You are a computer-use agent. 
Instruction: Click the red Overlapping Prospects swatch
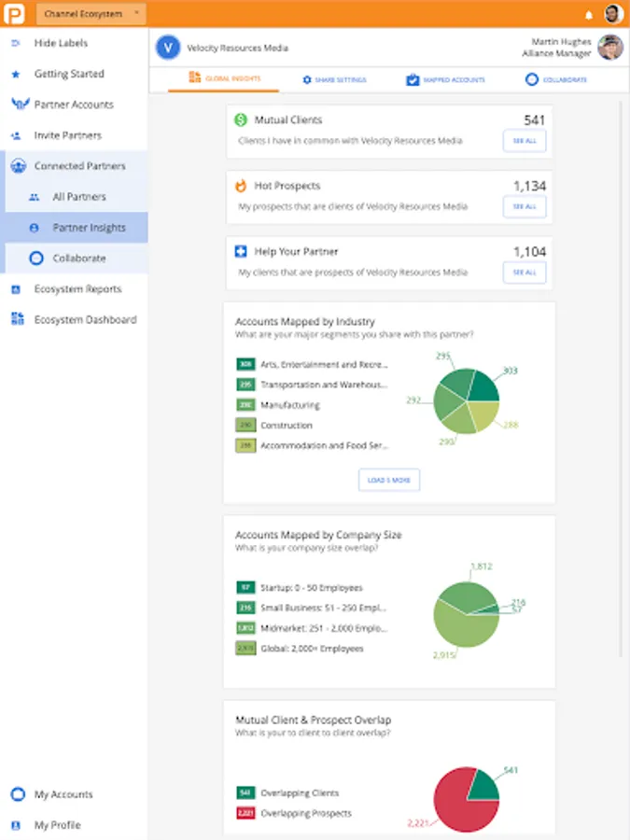(x=245, y=813)
